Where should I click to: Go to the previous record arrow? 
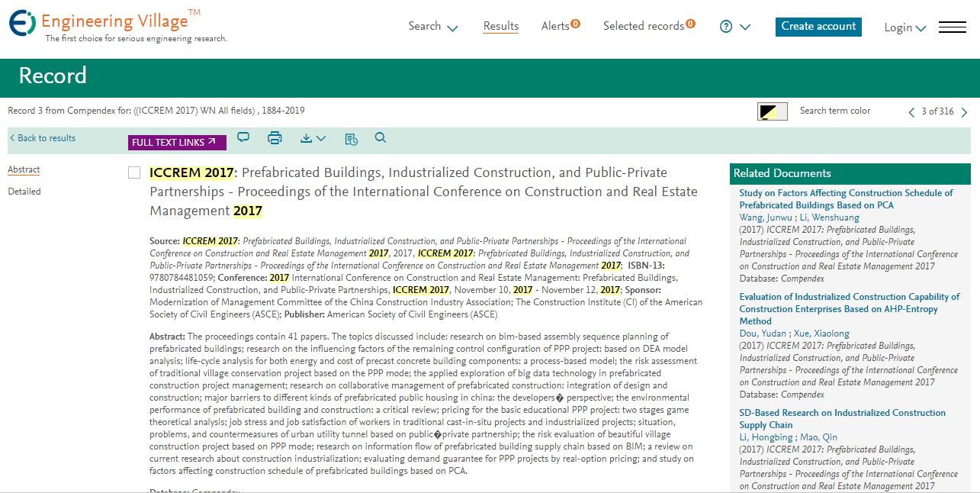(911, 112)
